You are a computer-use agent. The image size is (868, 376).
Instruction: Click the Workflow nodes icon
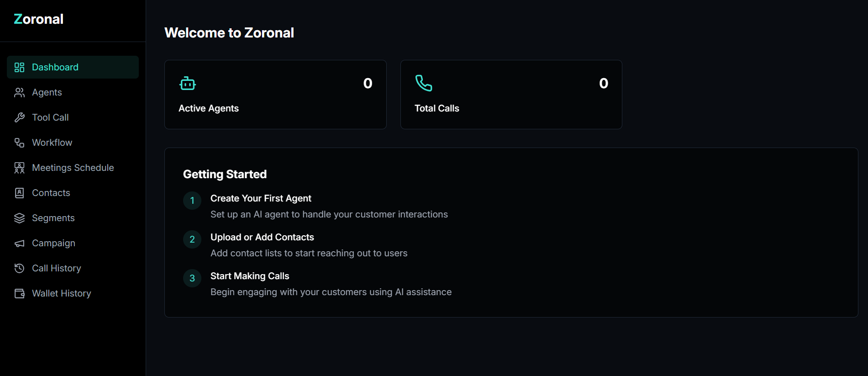click(x=19, y=143)
